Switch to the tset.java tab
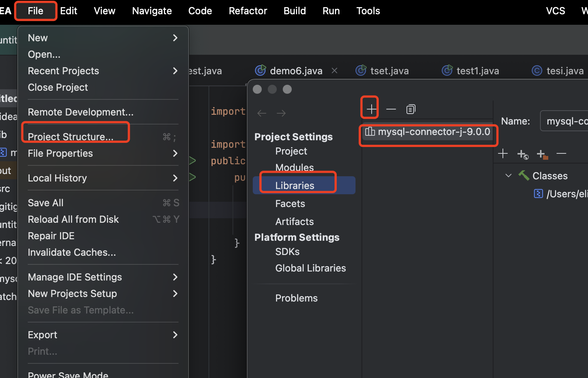The image size is (588, 378). click(x=389, y=71)
